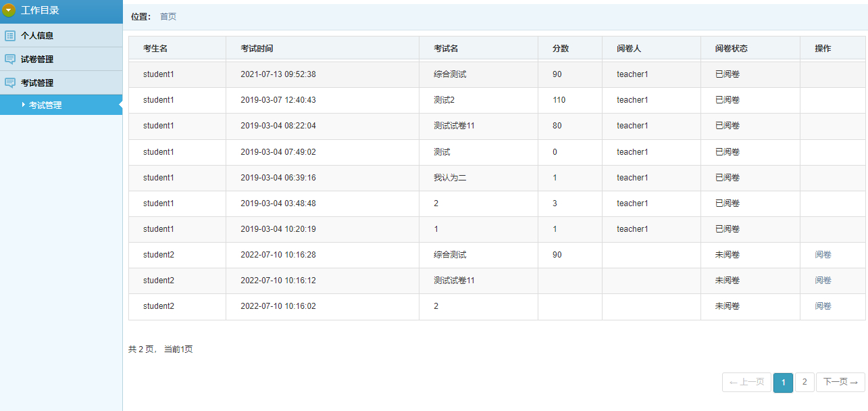Click 已阅卷 status in 测试2 row
Viewport: 868px width, 411px height.
tap(727, 100)
